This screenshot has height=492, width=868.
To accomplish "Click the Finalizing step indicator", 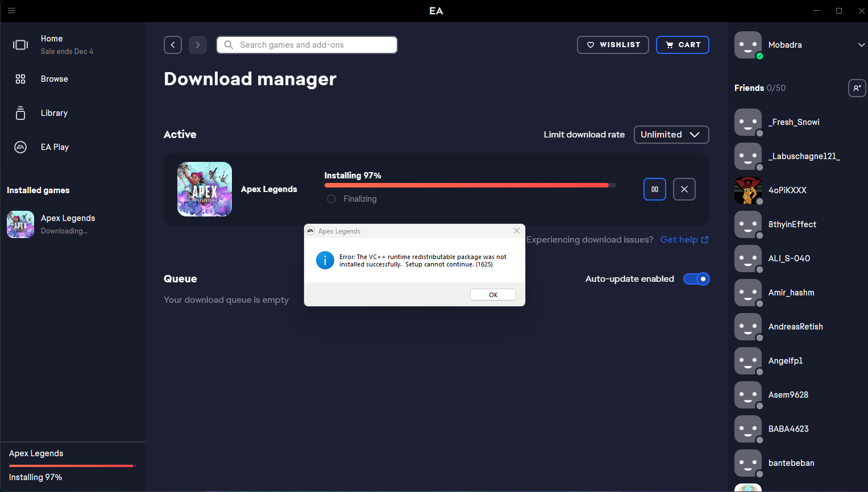I will tap(331, 199).
